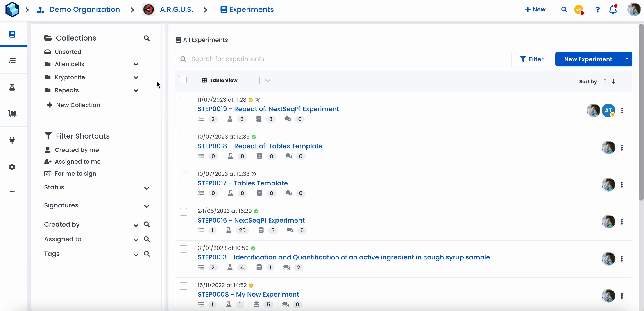Expand the Alien cells collection

pyautogui.click(x=136, y=64)
